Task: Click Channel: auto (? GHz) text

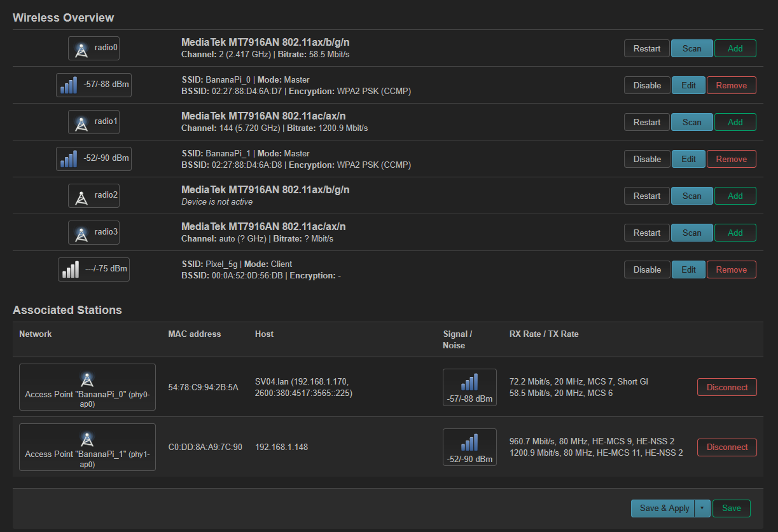Action: click(223, 238)
